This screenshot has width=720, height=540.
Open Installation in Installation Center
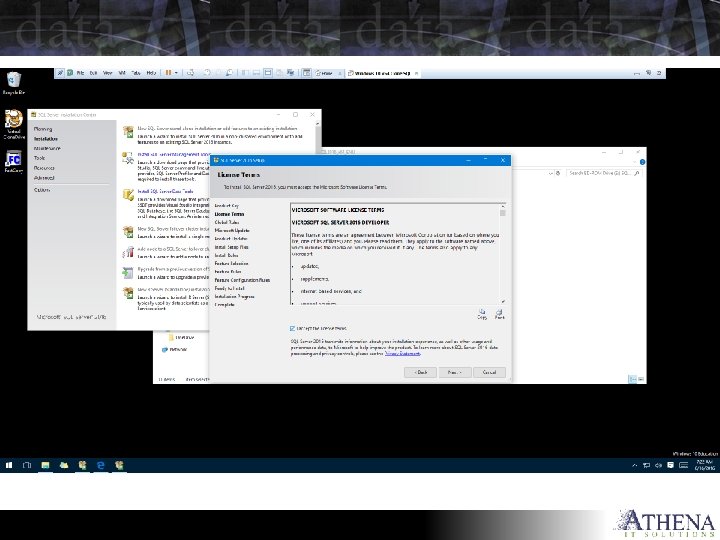point(46,139)
